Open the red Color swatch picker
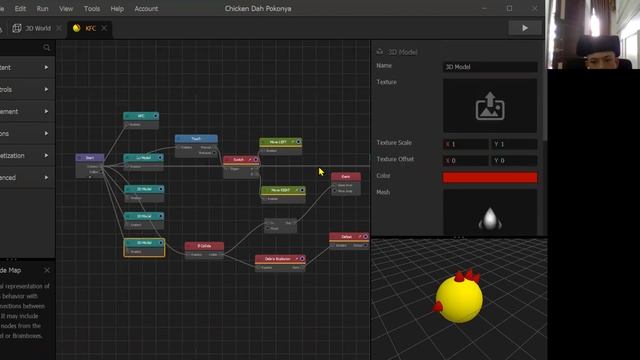The image size is (640, 360). (490, 177)
